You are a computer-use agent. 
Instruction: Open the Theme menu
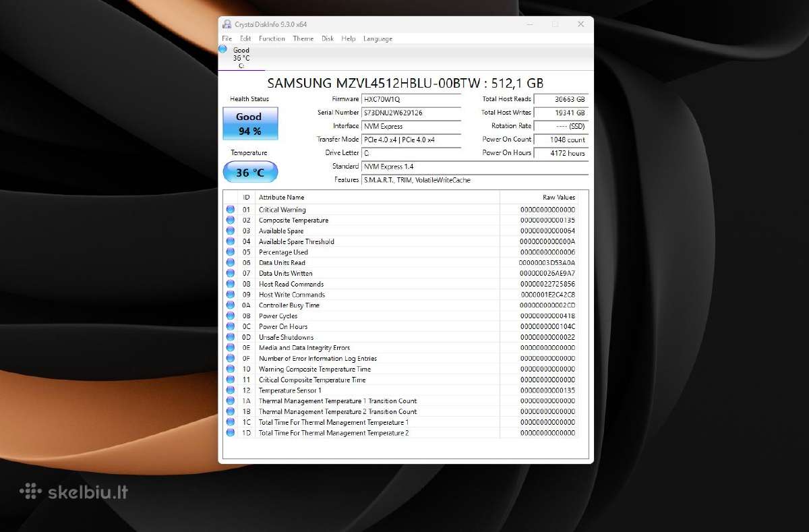[303, 38]
